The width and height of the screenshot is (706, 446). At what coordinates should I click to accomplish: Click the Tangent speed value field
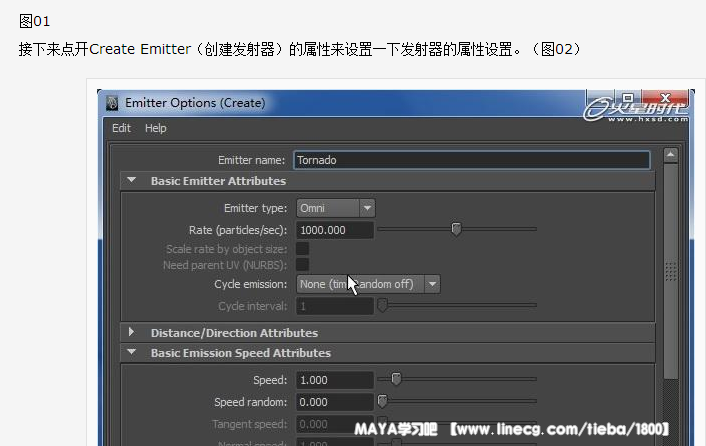point(335,424)
